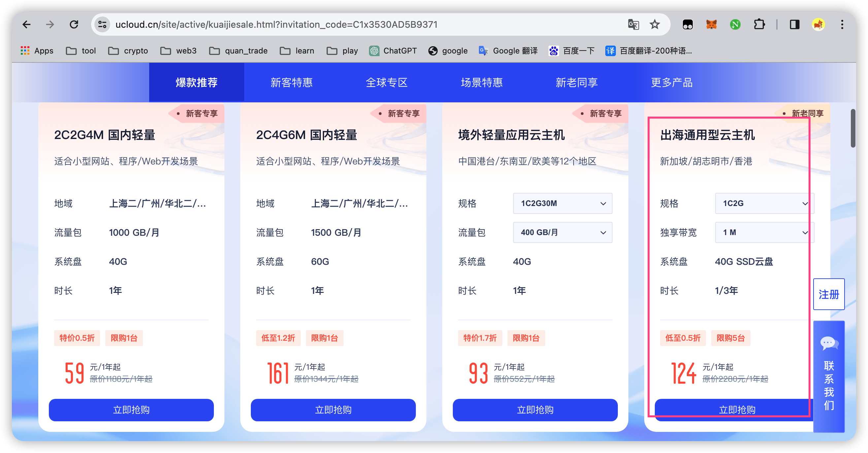
Task: Click the 联系我们 chat widget
Action: [x=829, y=376]
